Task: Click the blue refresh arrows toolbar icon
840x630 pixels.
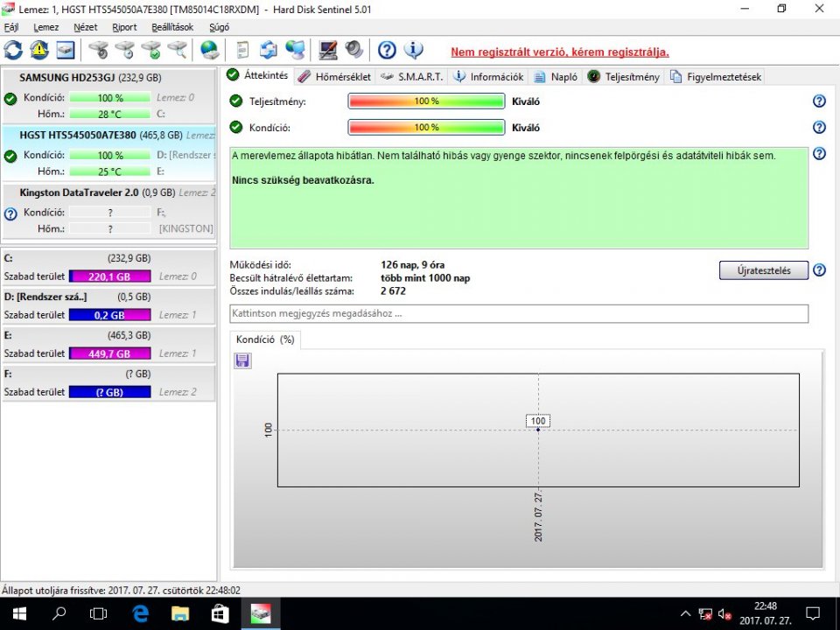Action: (13, 51)
